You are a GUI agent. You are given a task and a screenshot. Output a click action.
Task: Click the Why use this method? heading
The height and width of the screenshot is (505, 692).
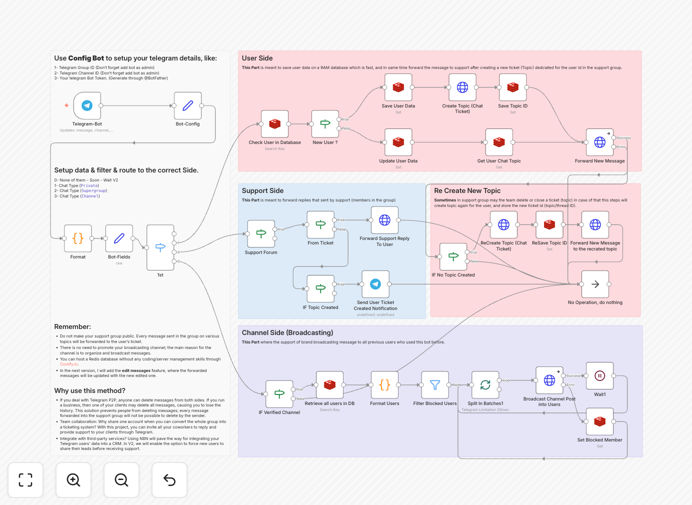(90, 391)
